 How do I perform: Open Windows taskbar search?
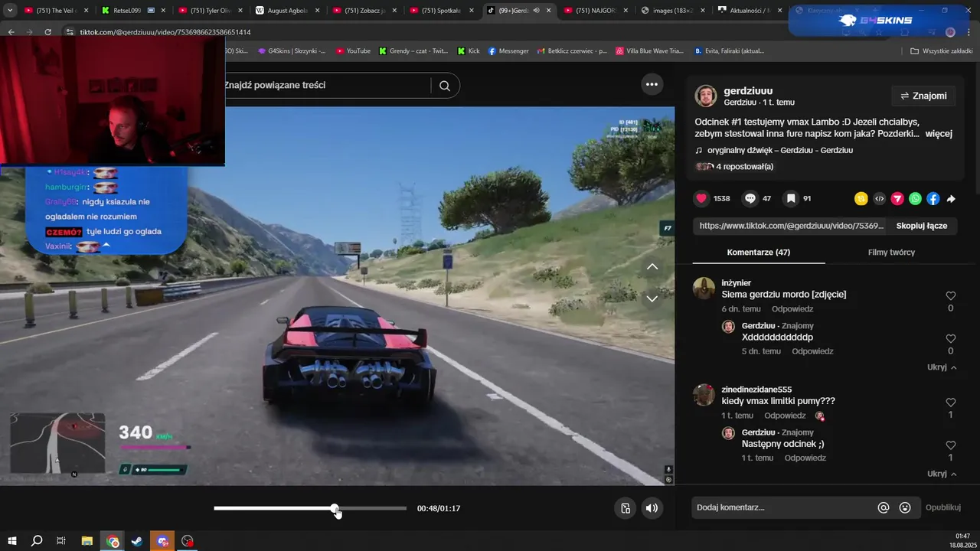pyautogui.click(x=37, y=541)
